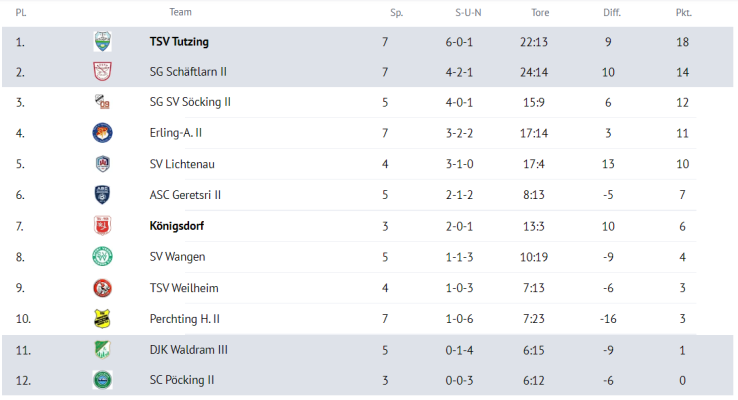Click the TSV Weilheim red logo
738x400 pixels.
point(102,288)
